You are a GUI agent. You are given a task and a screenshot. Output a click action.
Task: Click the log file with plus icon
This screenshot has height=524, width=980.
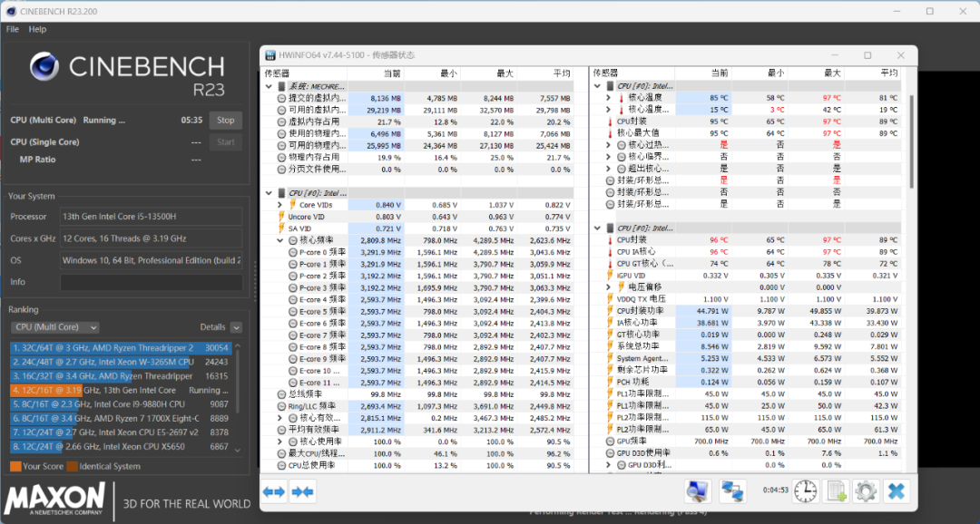(x=836, y=491)
